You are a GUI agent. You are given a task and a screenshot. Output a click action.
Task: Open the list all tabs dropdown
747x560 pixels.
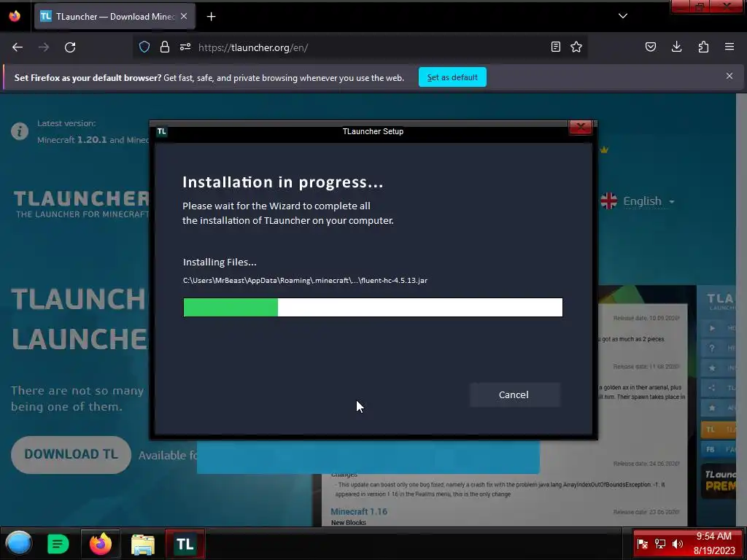pos(623,16)
